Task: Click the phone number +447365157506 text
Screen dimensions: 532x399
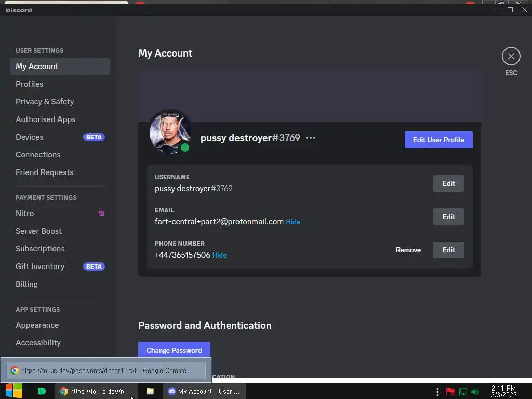Action: click(182, 255)
